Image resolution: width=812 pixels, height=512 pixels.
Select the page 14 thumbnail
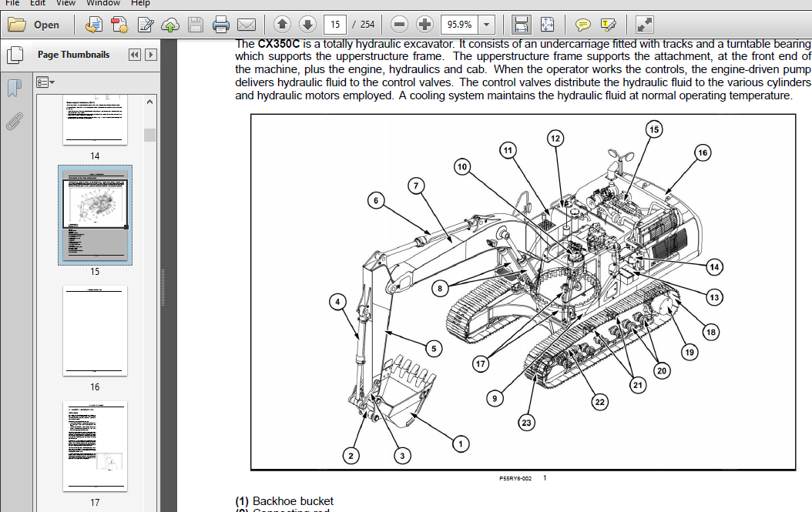tap(95, 120)
